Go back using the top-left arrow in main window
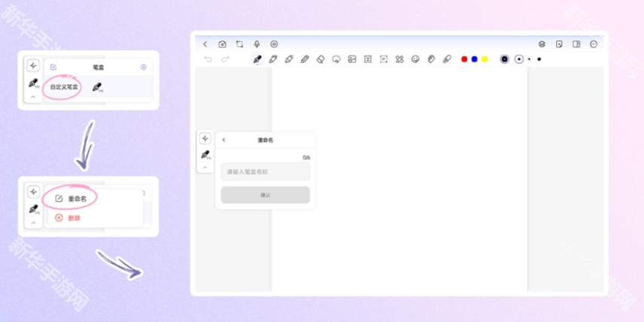Viewport: 644px width, 322px height. pos(205,44)
